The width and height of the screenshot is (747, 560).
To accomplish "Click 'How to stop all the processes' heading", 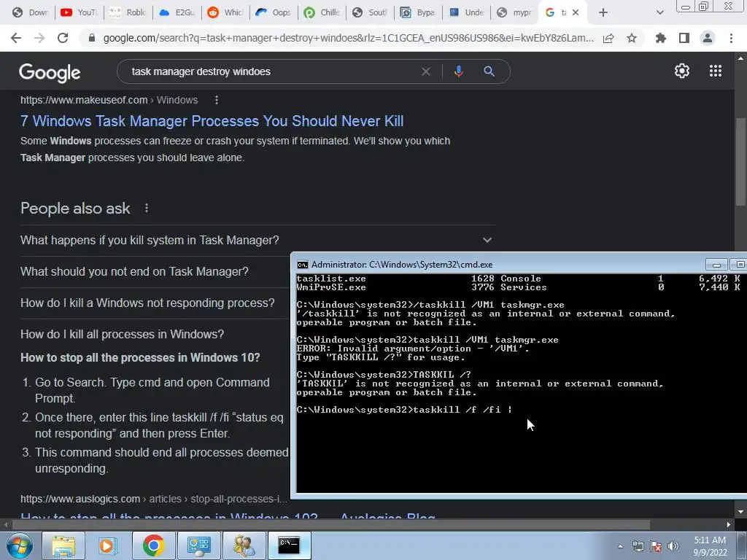I will coord(140,357).
